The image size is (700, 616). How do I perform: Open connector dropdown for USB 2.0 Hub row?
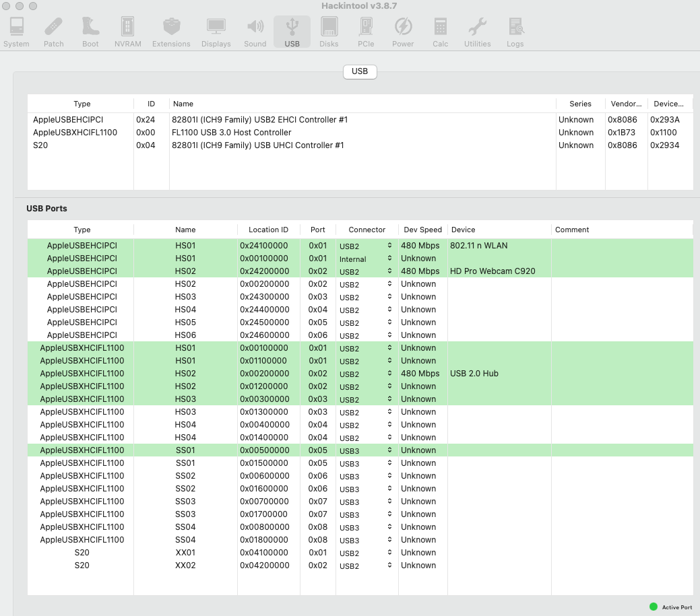[366, 374]
